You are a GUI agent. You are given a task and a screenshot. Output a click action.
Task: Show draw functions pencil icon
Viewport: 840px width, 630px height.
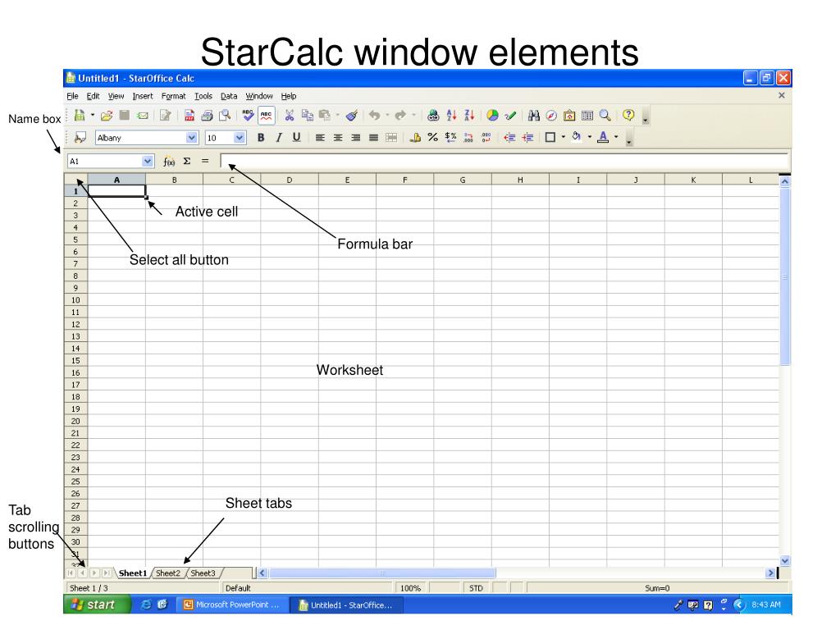click(510, 115)
